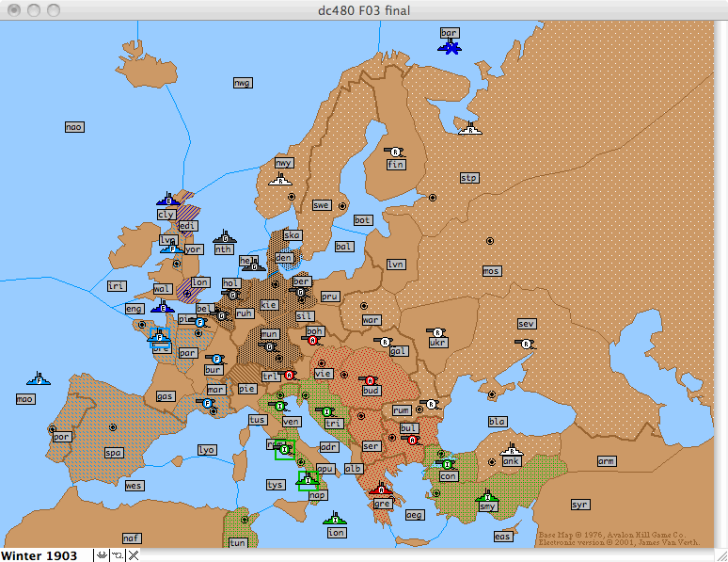This screenshot has height=562, width=728.
Task: Select the boxed Italian army in rom
Action: coord(285,450)
